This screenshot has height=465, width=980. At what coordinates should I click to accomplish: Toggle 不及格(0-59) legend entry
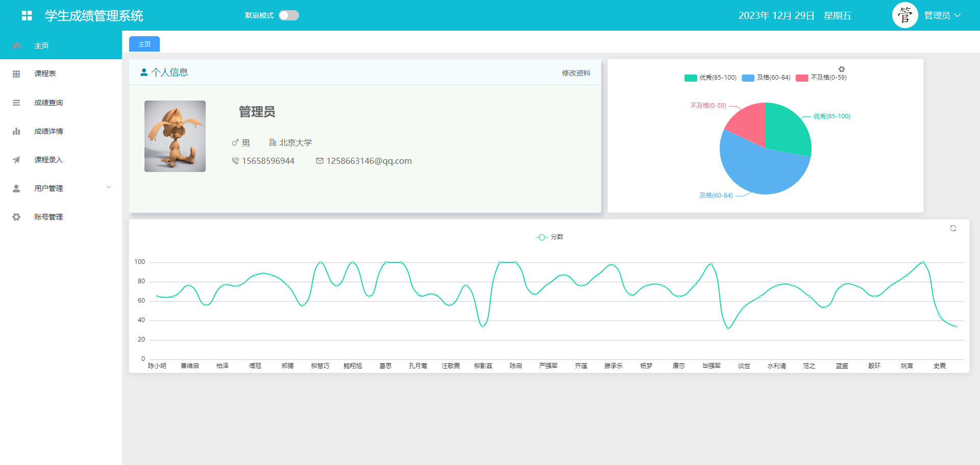click(821, 78)
